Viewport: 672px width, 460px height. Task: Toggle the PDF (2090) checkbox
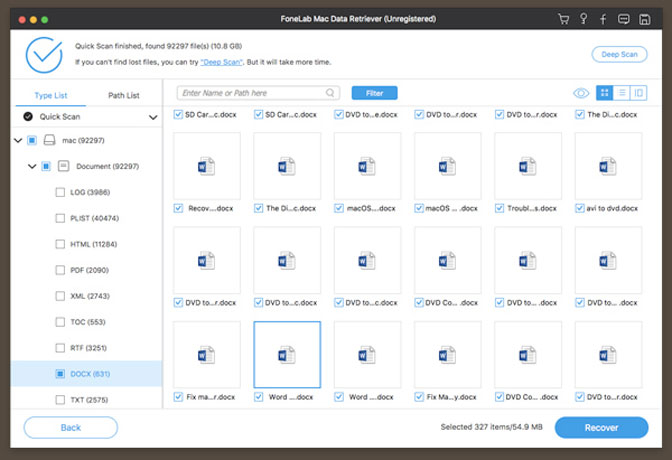coord(60,270)
